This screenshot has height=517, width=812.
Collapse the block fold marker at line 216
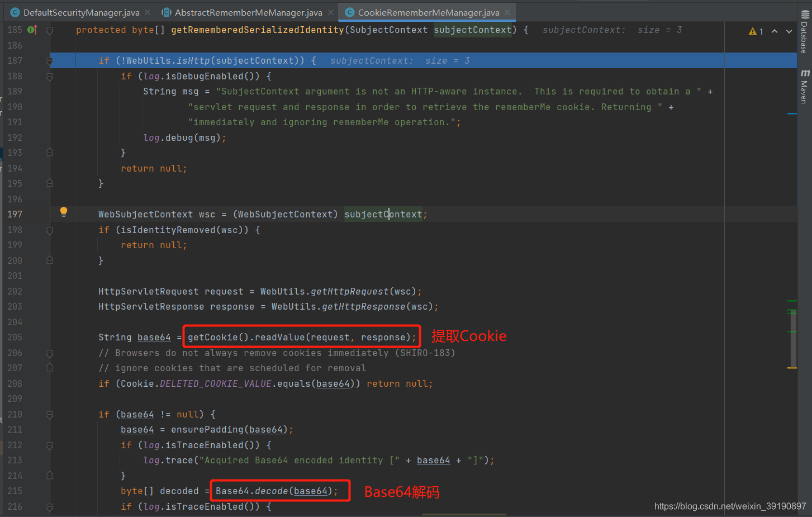50,506
